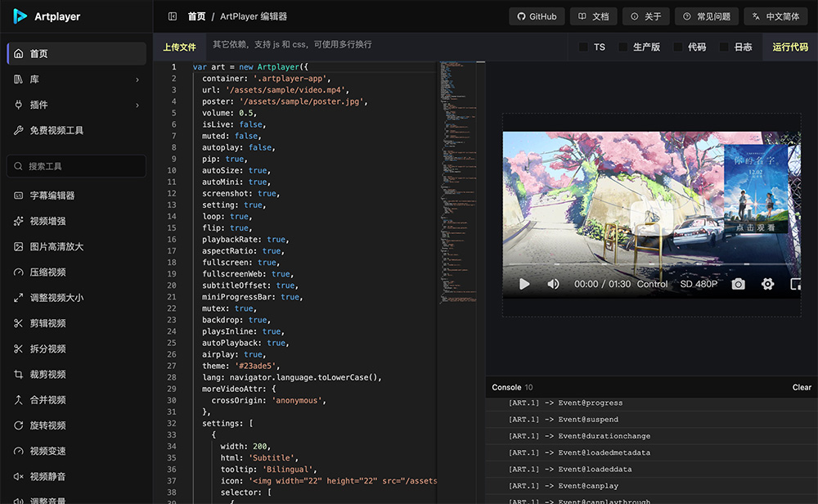Click the 库 library books icon
The height and width of the screenshot is (504, 818).
[x=18, y=79]
